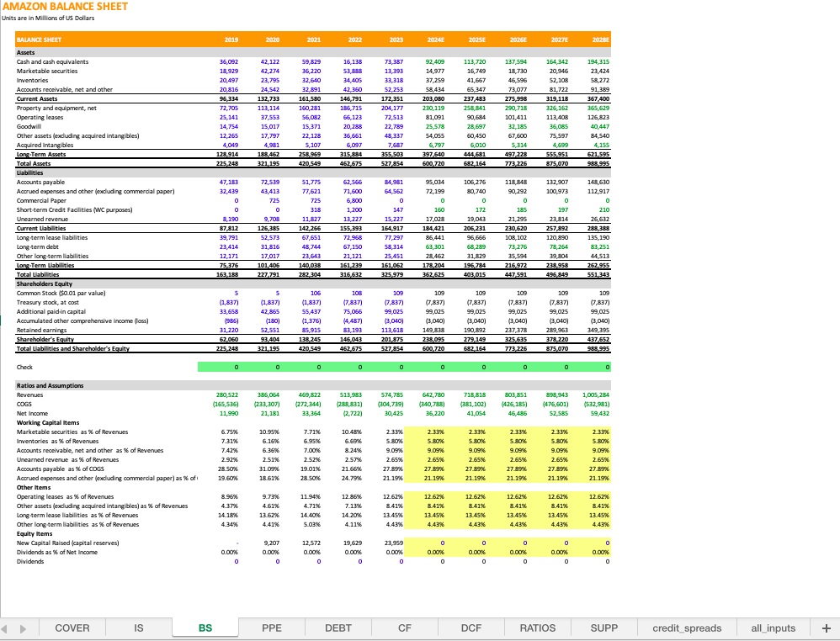Click 2028E Total Assets value 988,995
The height and width of the screenshot is (641, 840).
598,164
